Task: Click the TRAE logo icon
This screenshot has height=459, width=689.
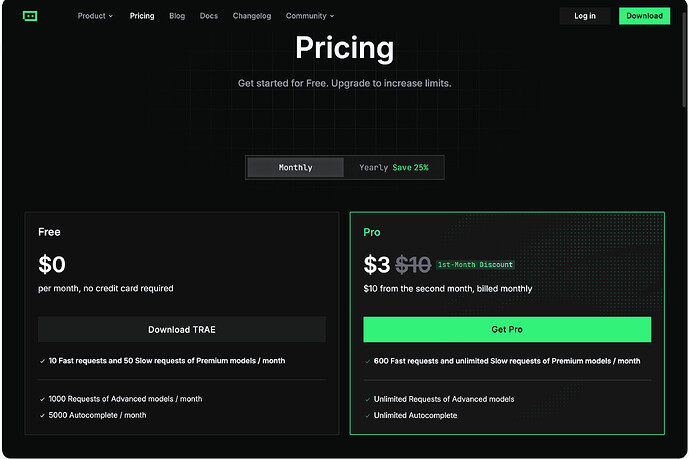Action: (x=30, y=16)
